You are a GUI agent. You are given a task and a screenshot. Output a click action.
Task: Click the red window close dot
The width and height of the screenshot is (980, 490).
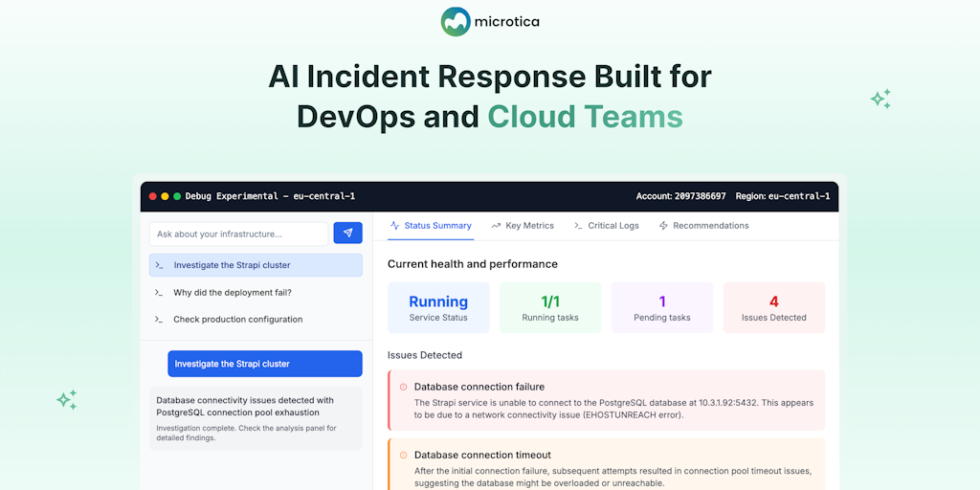tap(153, 196)
